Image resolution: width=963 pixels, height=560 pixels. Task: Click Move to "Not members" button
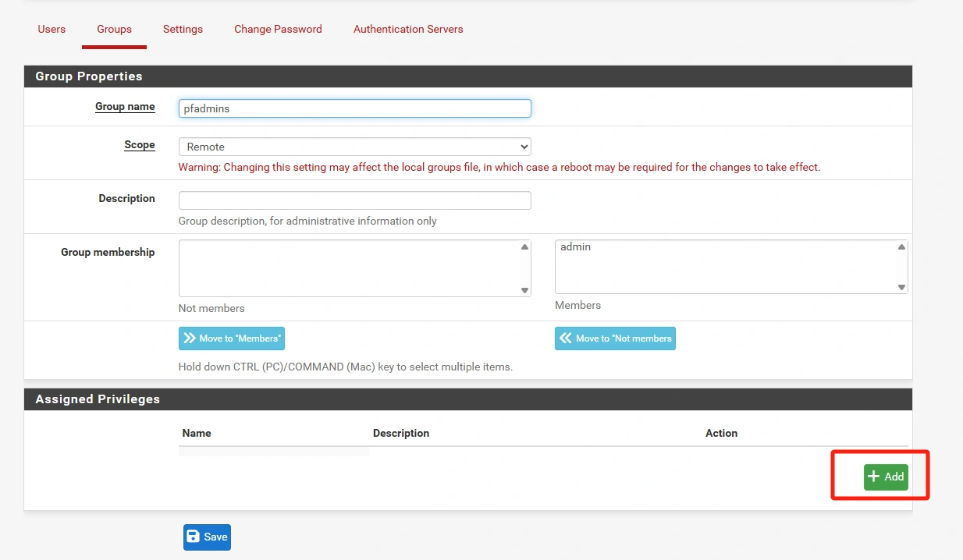click(x=615, y=338)
